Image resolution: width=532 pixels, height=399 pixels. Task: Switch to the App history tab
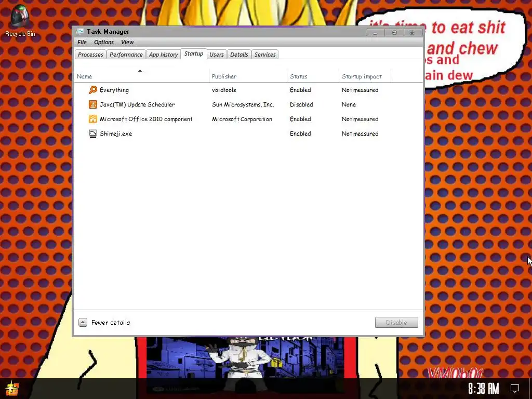tap(163, 55)
